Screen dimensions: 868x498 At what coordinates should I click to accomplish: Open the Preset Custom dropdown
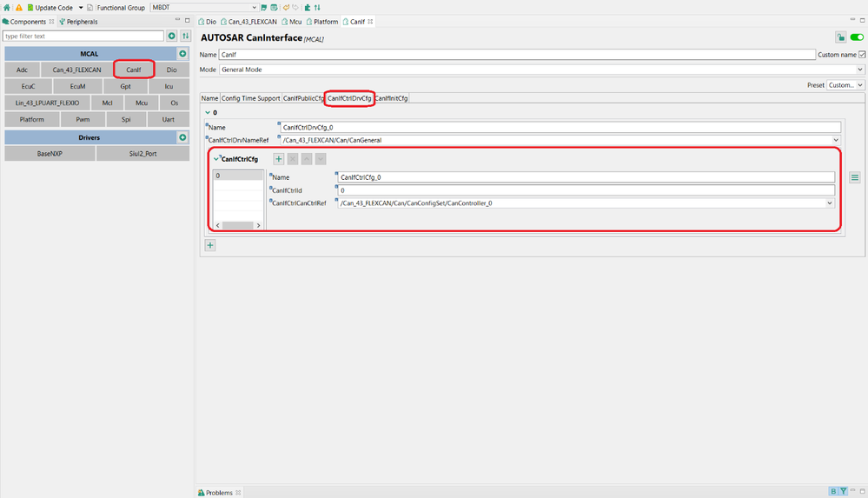click(845, 85)
